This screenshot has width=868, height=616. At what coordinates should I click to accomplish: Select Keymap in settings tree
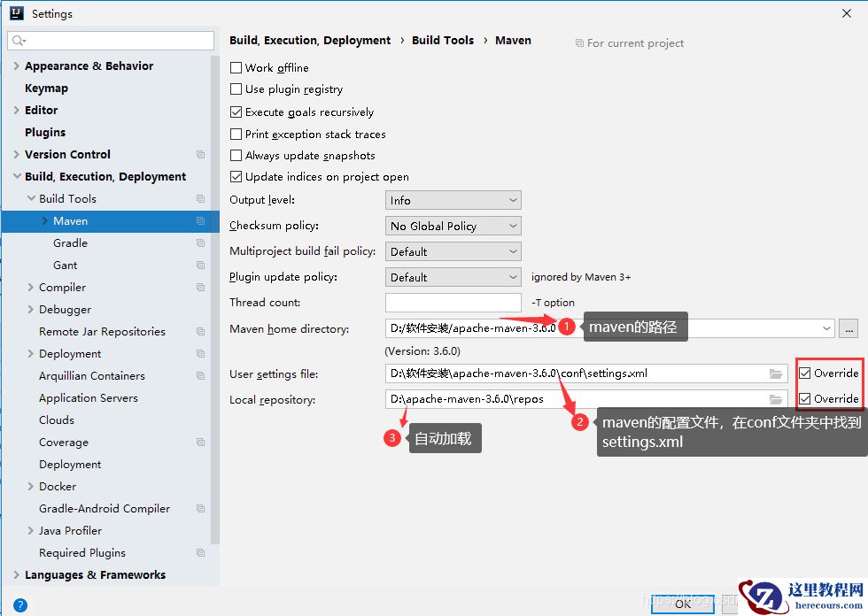click(x=46, y=88)
